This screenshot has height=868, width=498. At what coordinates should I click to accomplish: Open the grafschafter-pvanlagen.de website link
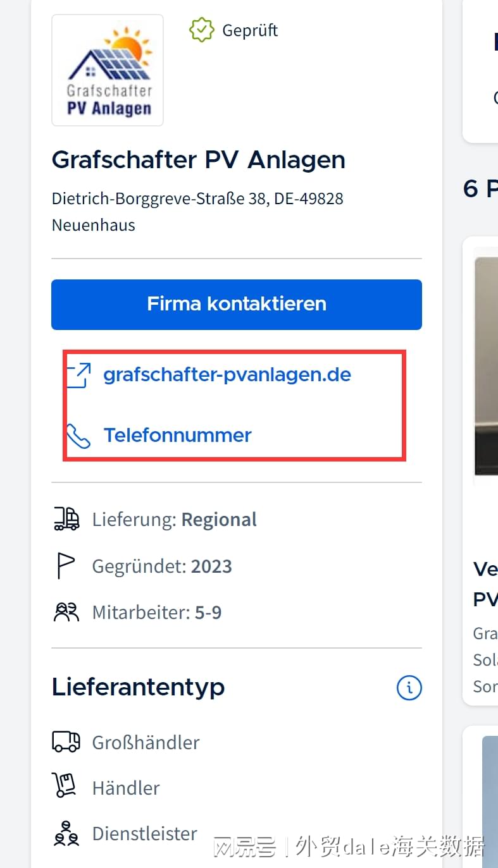click(227, 375)
